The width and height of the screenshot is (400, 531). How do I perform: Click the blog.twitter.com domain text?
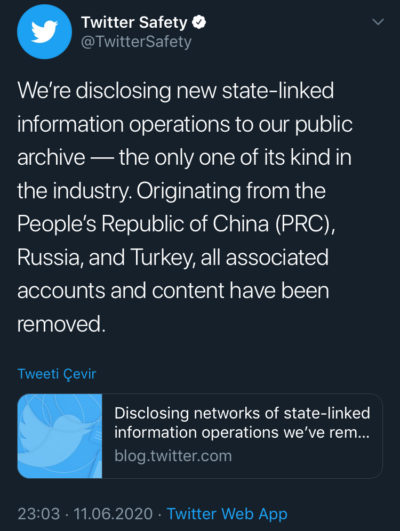click(x=173, y=456)
